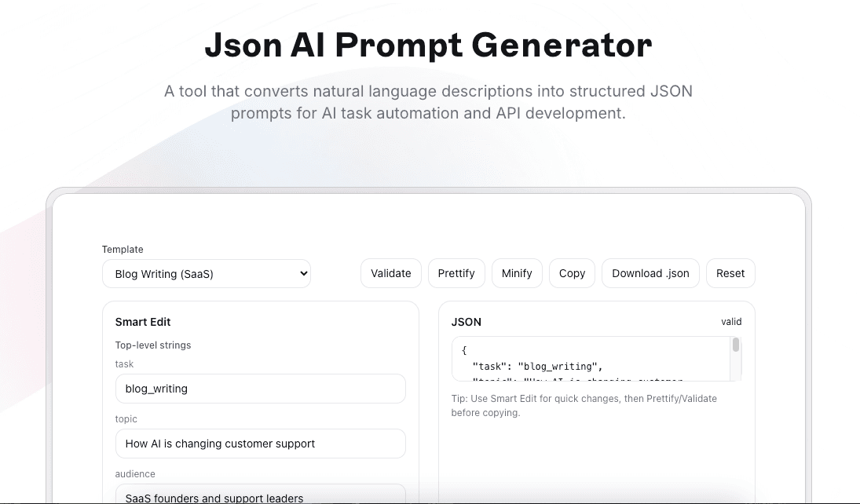The image size is (860, 504).
Task: Select the blog_writing text field
Action: tap(260, 388)
